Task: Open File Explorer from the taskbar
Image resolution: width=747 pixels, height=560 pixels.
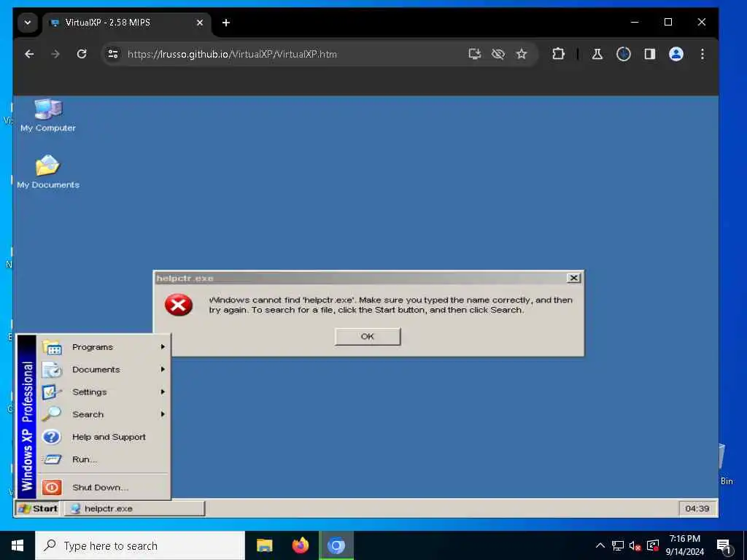Action: click(x=264, y=545)
